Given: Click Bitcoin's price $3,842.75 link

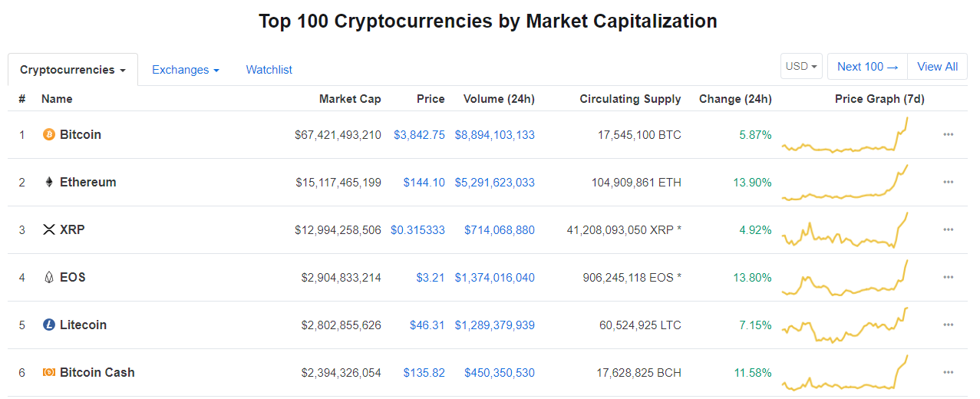Looking at the screenshot, I should point(419,135).
